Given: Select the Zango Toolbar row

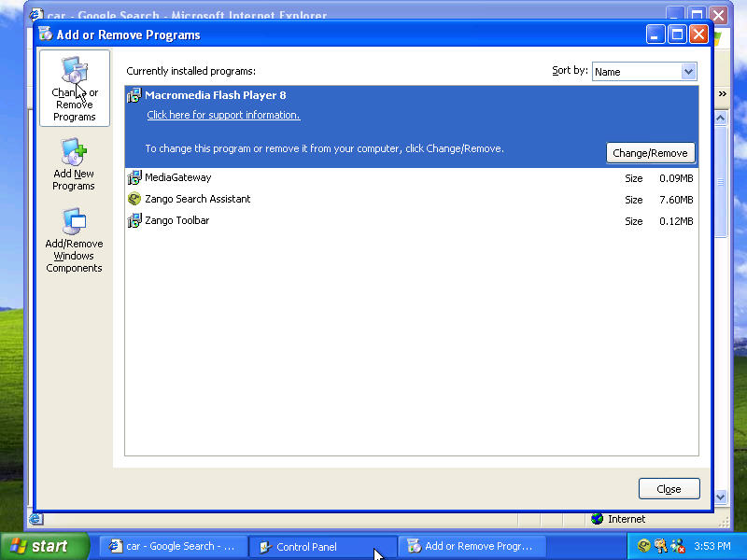Looking at the screenshot, I should (412, 220).
